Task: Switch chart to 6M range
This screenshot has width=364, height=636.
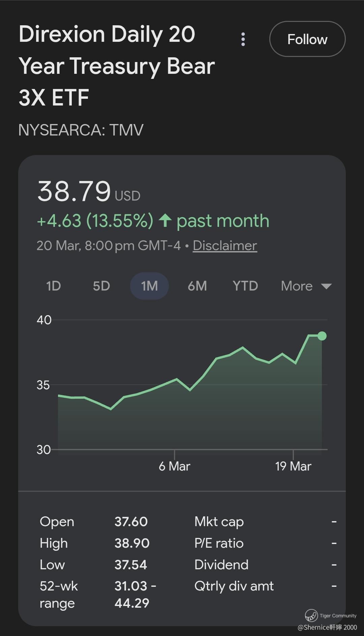Action: tap(197, 286)
